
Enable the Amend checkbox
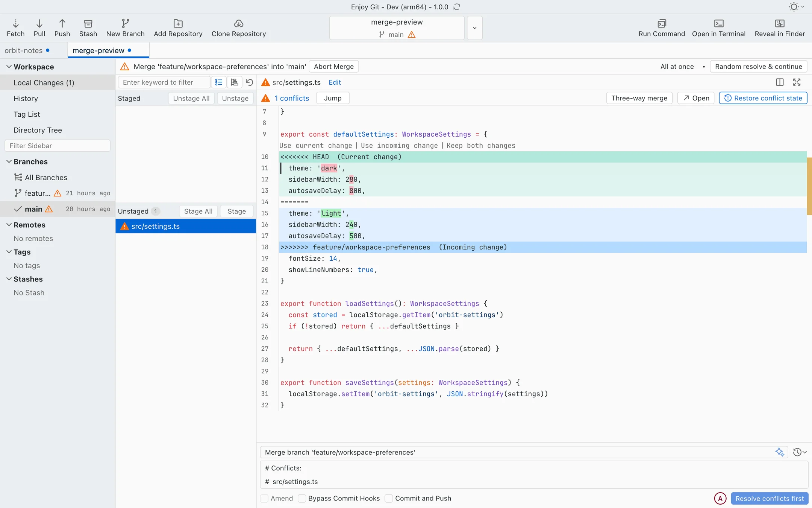click(264, 498)
